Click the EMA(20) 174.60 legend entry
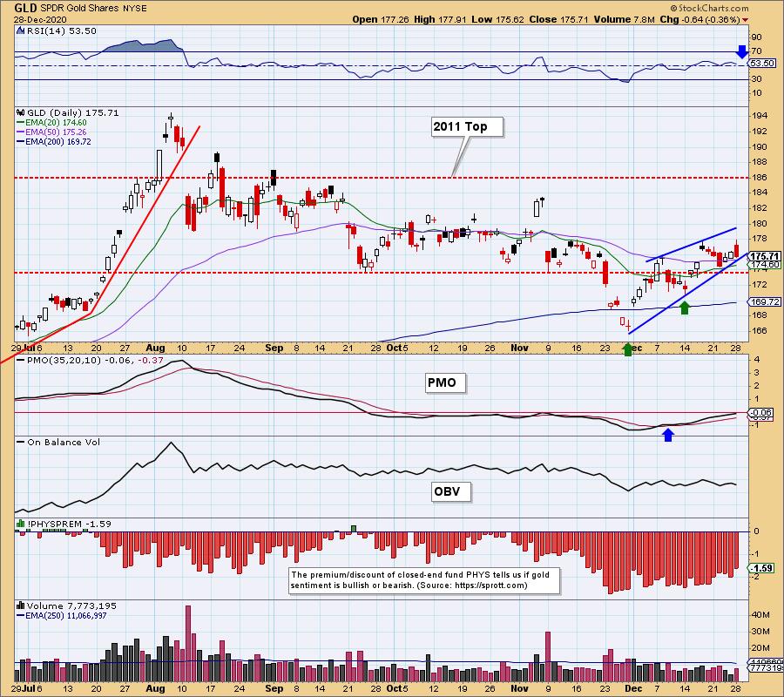The image size is (784, 697). pyautogui.click(x=56, y=123)
